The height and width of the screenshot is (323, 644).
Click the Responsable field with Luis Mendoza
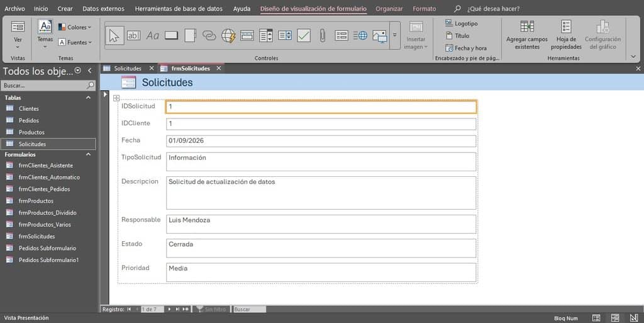click(321, 224)
